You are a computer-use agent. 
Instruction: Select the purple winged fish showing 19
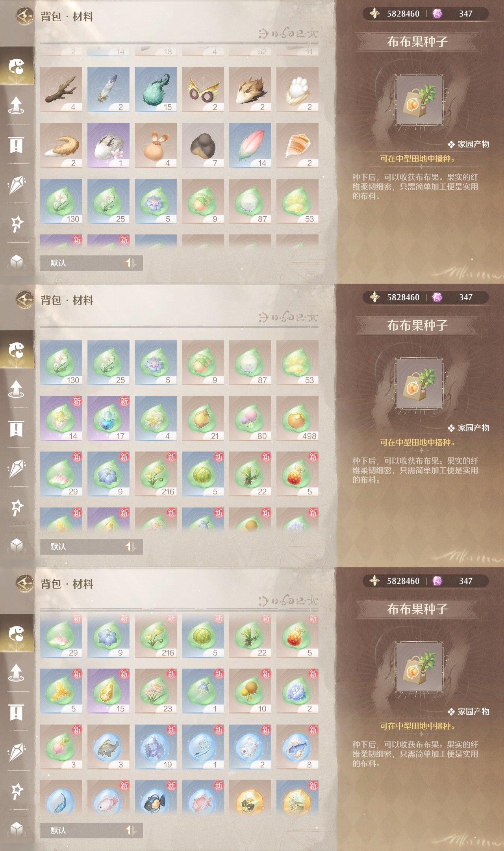[156, 747]
